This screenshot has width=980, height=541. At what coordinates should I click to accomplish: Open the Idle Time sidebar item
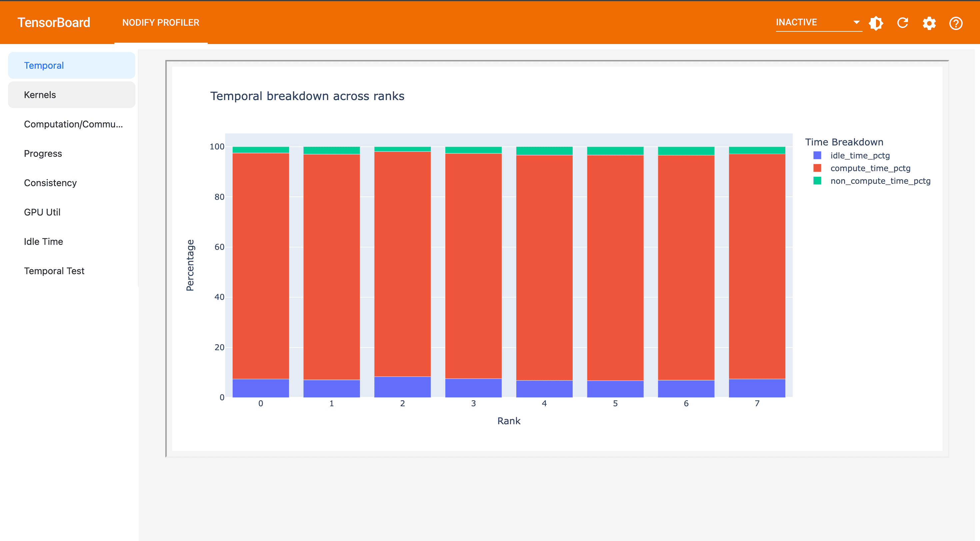click(72, 241)
